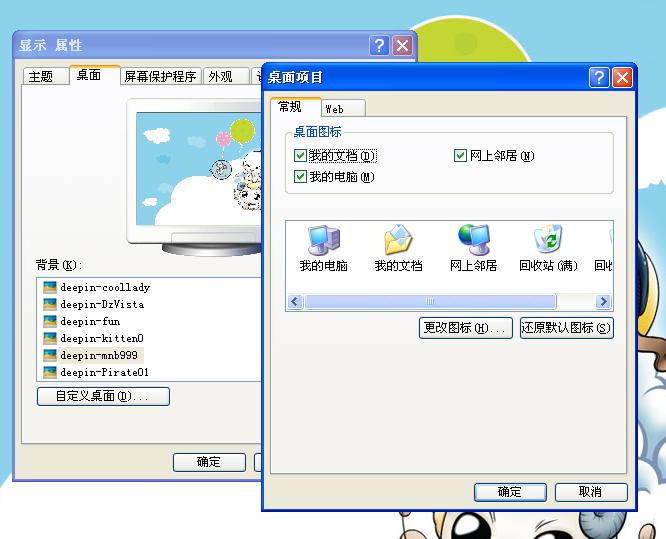Click the right arrow of icon list scrollbar
Image resolution: width=666 pixels, height=539 pixels.
603,302
